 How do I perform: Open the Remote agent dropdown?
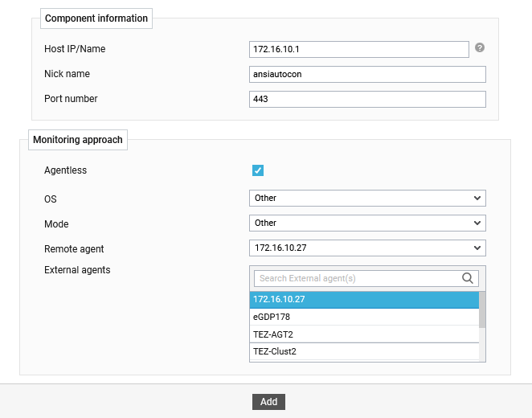367,248
